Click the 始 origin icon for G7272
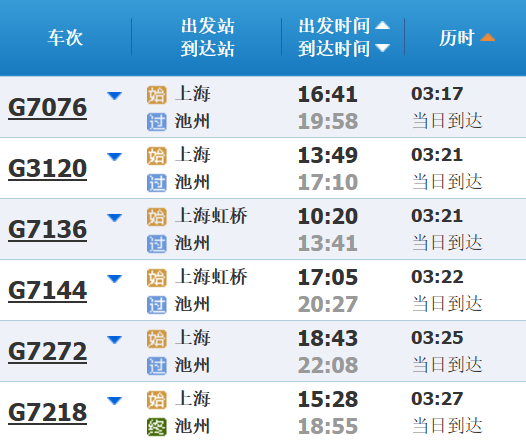 pyautogui.click(x=157, y=339)
